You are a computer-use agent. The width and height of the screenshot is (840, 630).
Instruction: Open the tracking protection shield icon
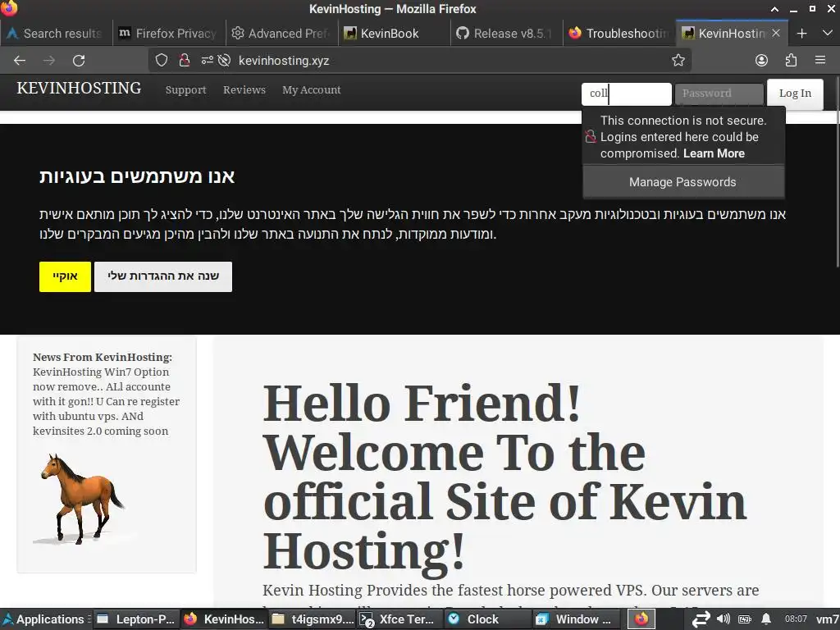click(162, 61)
